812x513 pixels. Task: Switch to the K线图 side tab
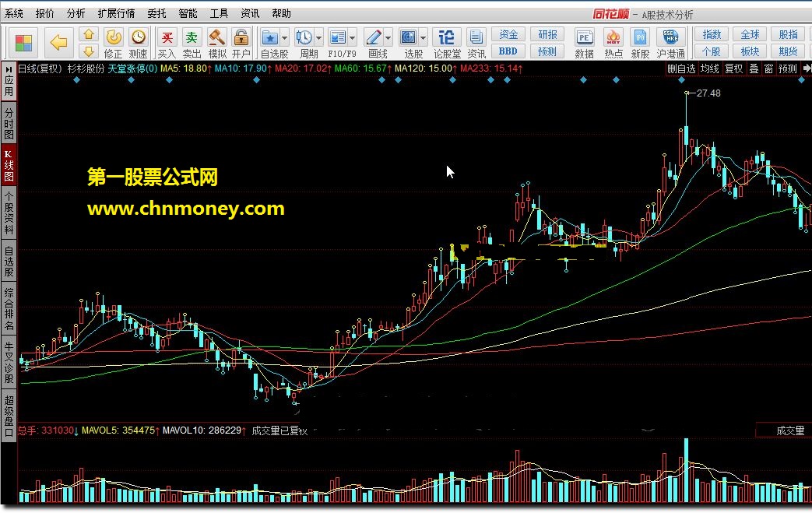[9, 165]
